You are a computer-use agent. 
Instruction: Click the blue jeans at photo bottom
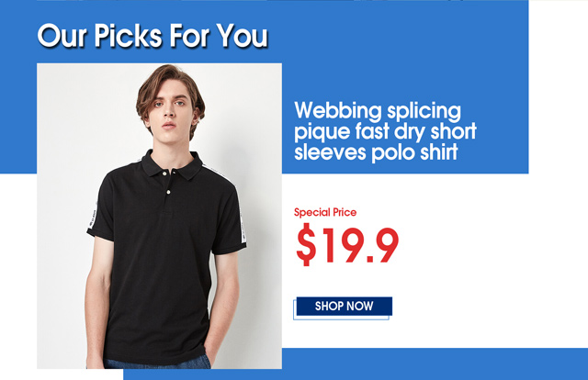(157, 363)
